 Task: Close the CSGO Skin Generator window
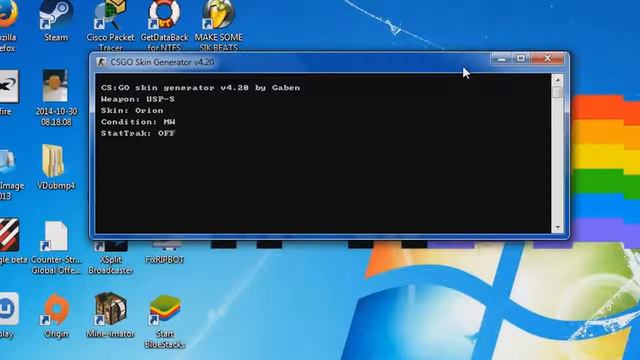pos(547,59)
